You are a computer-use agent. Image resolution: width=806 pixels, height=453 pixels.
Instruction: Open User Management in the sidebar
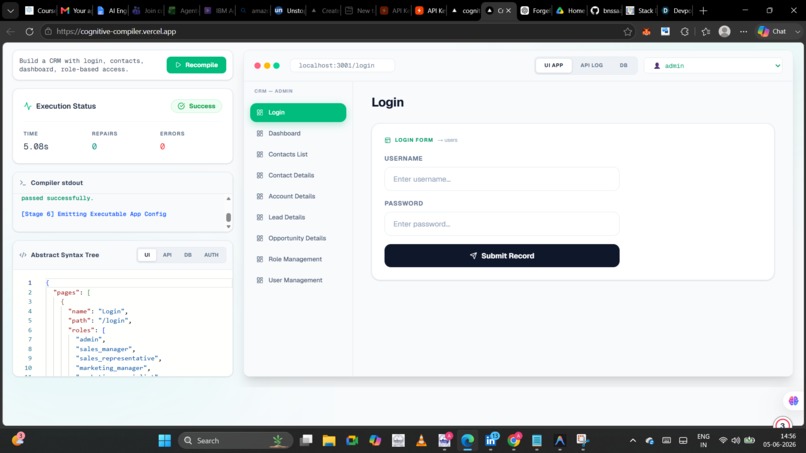298,280
